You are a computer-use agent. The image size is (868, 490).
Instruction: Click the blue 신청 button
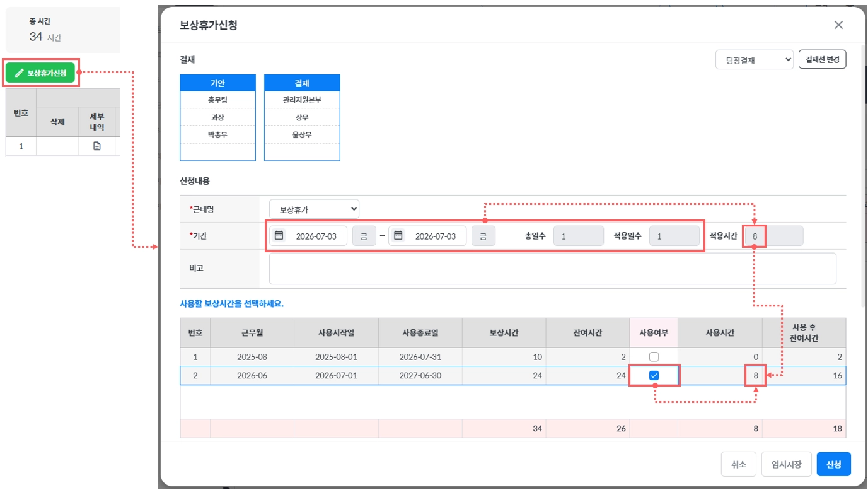(x=833, y=464)
